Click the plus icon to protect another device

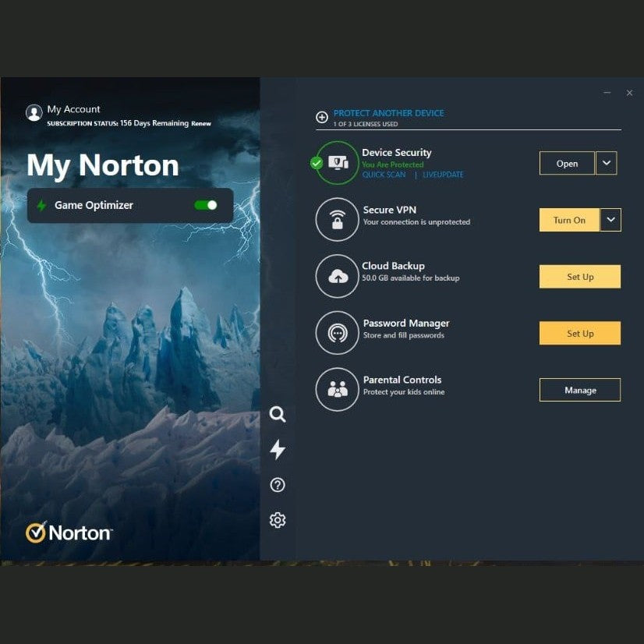[x=322, y=118]
